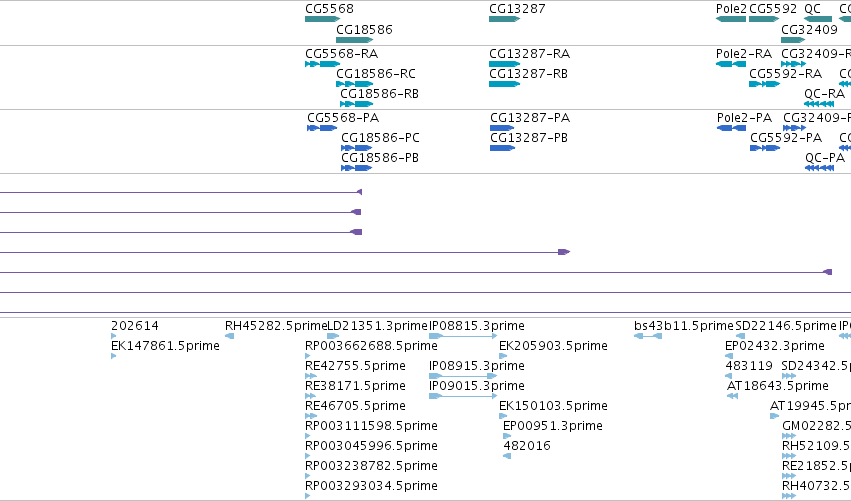
Task: Select the CG5568-RA transcript label
Action: pos(342,54)
